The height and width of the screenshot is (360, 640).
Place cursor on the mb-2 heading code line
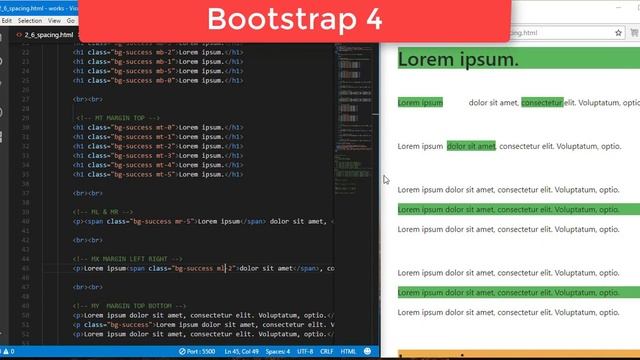pyautogui.click(x=158, y=52)
